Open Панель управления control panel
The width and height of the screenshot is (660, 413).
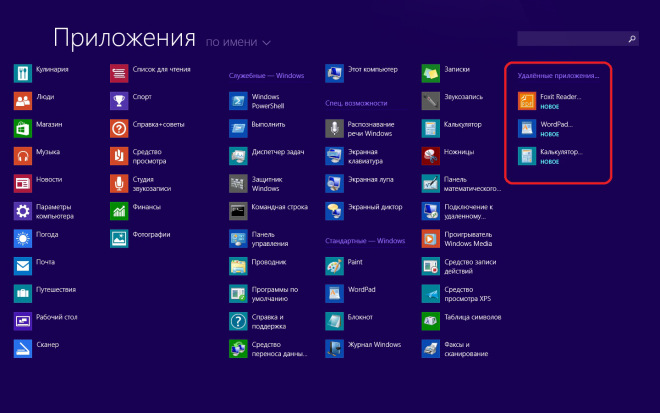click(238, 238)
